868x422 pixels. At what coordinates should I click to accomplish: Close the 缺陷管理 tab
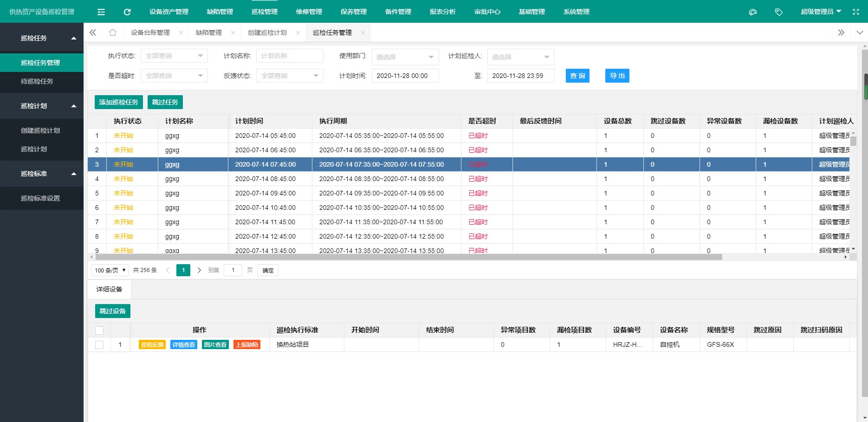pyautogui.click(x=233, y=32)
